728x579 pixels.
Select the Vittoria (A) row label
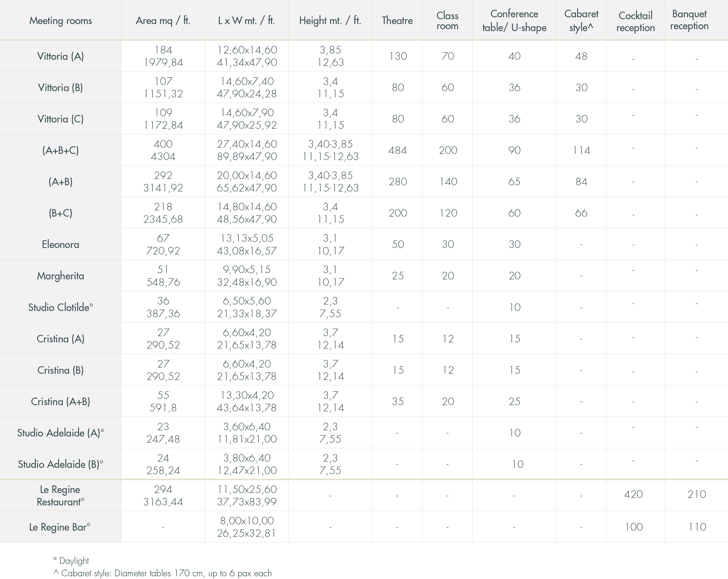(x=61, y=56)
